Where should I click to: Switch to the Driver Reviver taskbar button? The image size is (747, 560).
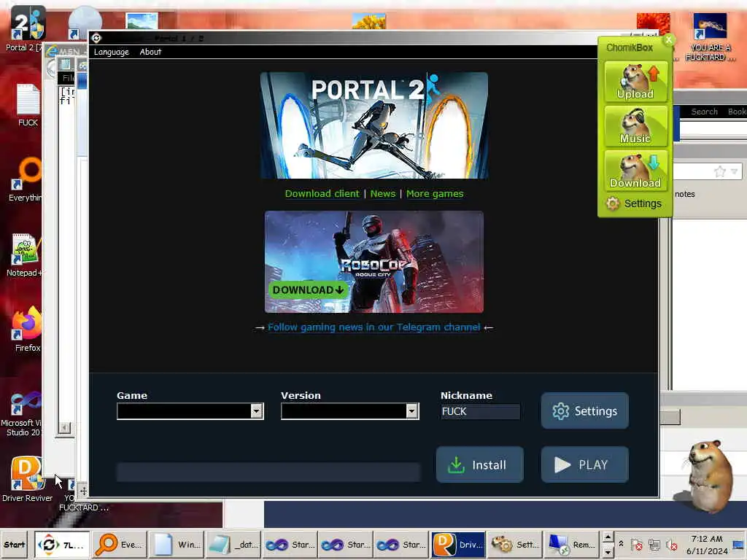pyautogui.click(x=457, y=545)
